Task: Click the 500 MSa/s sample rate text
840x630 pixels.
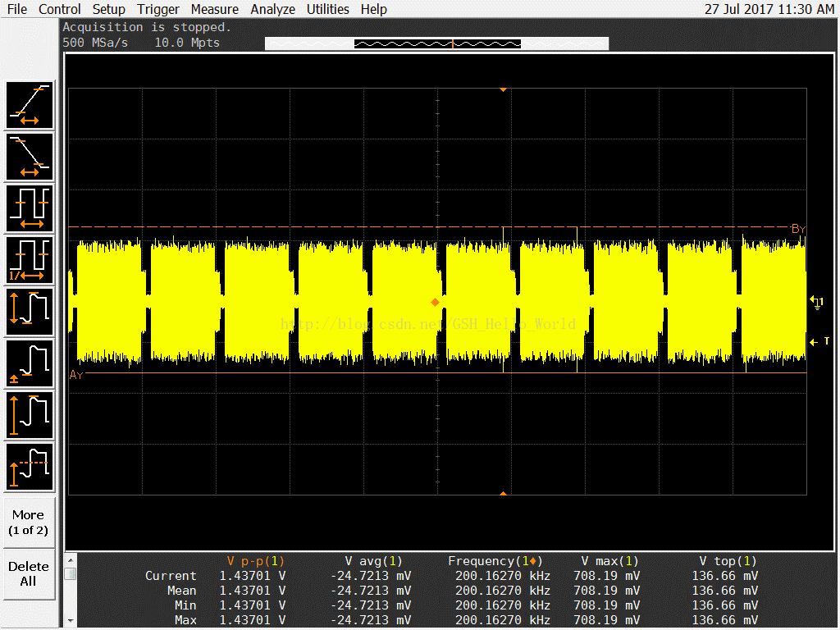Action: [x=95, y=43]
